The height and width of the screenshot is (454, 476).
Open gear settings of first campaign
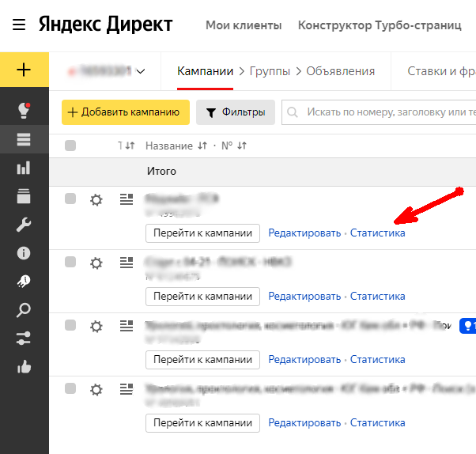click(96, 200)
